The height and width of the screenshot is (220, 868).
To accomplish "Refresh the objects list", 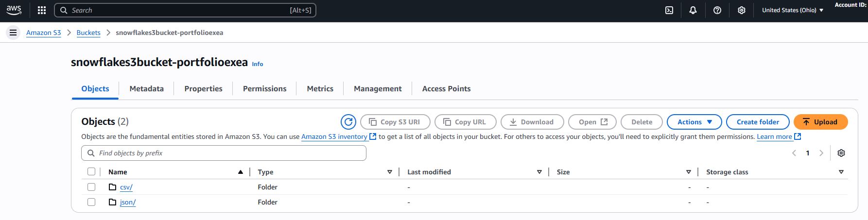I will tap(348, 122).
